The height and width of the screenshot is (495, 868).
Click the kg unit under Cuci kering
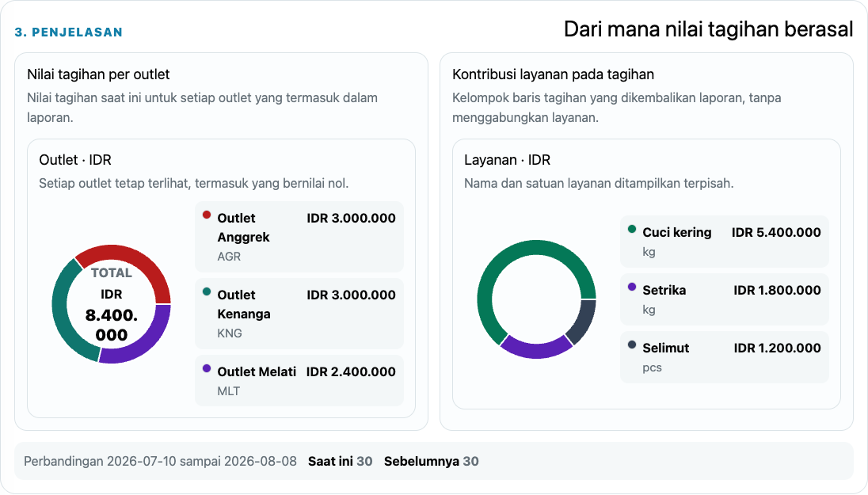649,252
